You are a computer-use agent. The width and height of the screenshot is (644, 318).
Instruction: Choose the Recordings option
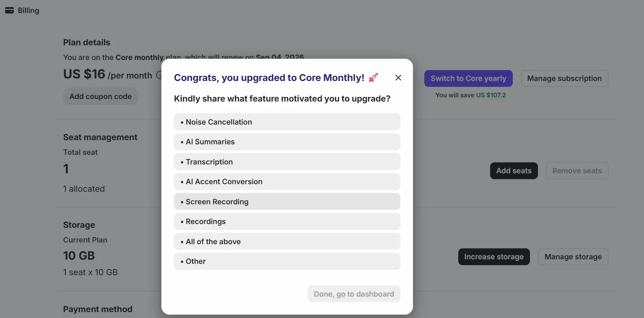pyautogui.click(x=287, y=222)
